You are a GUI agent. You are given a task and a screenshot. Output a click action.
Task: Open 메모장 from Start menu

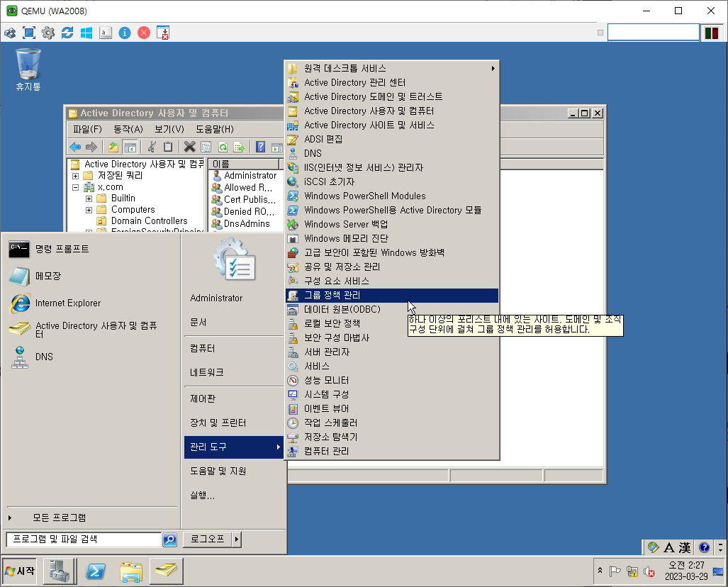click(x=91, y=276)
